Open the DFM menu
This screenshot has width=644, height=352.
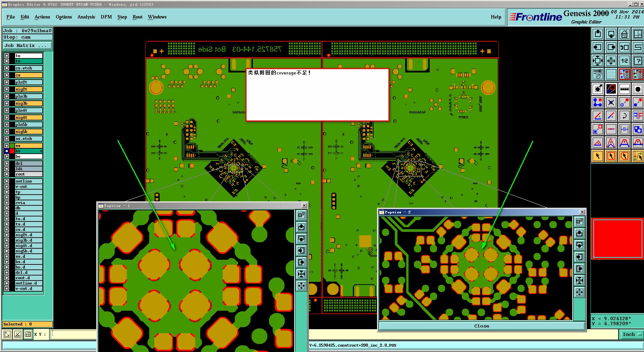(106, 17)
